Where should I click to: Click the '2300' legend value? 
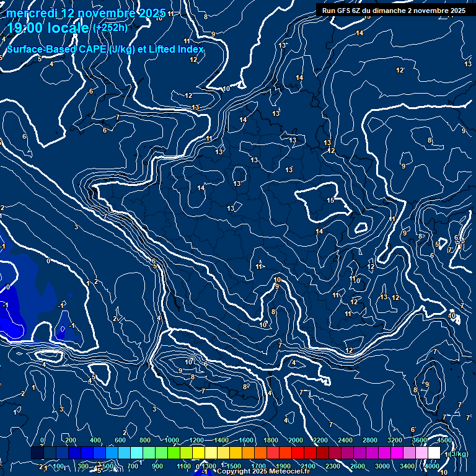(x=333, y=466)
